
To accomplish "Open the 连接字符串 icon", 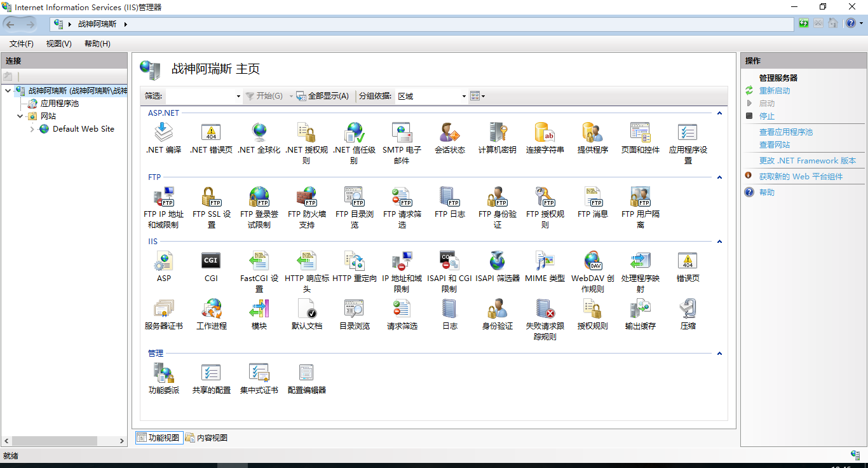I will (545, 132).
